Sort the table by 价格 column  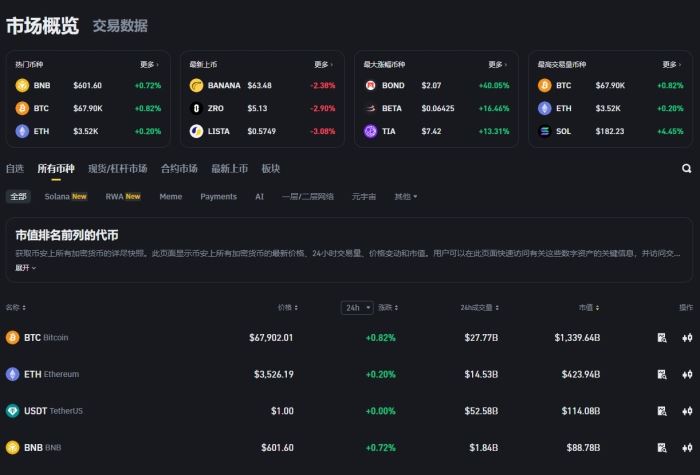(287, 307)
